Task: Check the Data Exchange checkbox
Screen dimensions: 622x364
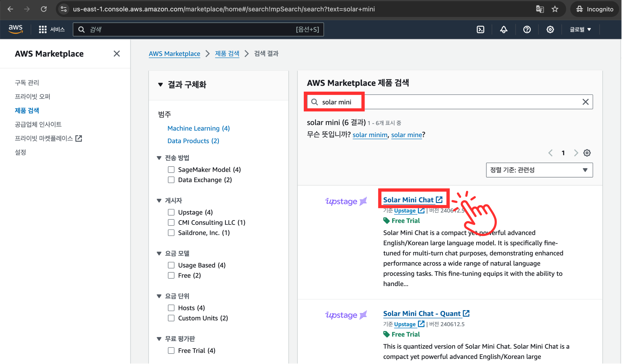Action: coord(171,180)
